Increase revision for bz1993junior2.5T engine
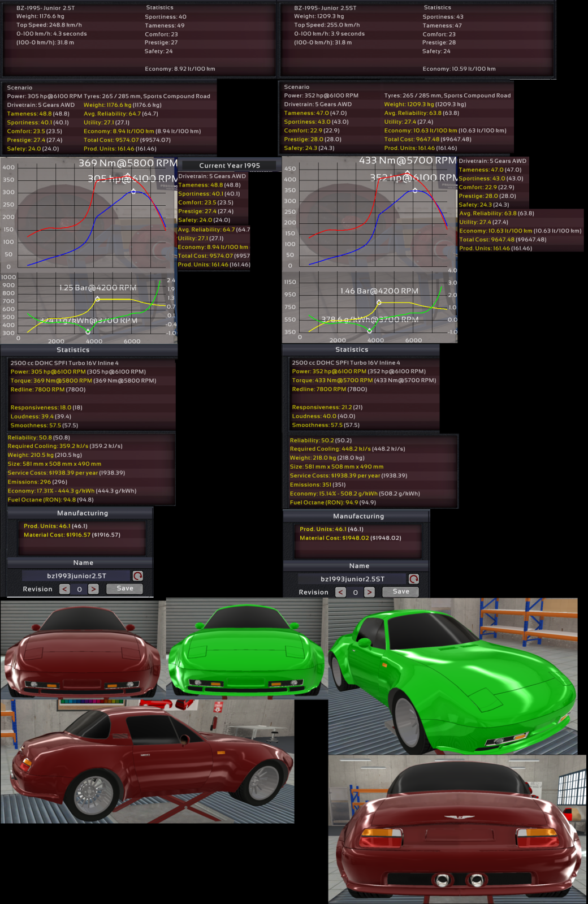588x904 pixels. (93, 589)
